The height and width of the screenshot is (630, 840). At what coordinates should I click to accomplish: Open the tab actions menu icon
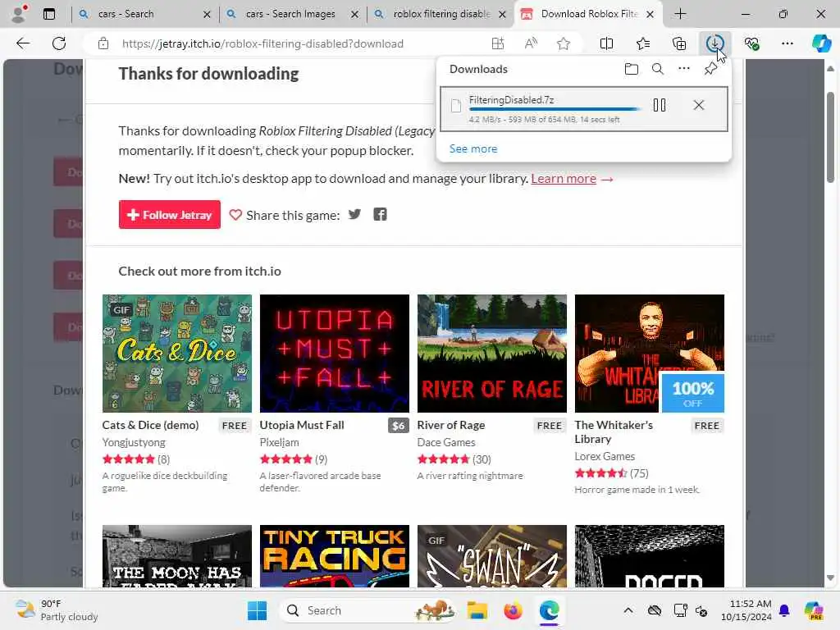[x=49, y=14]
